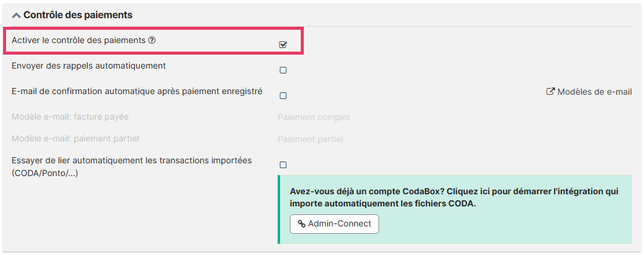The image size is (644, 255).
Task: Open the Paiement partiel template dropdown
Action: 310,139
